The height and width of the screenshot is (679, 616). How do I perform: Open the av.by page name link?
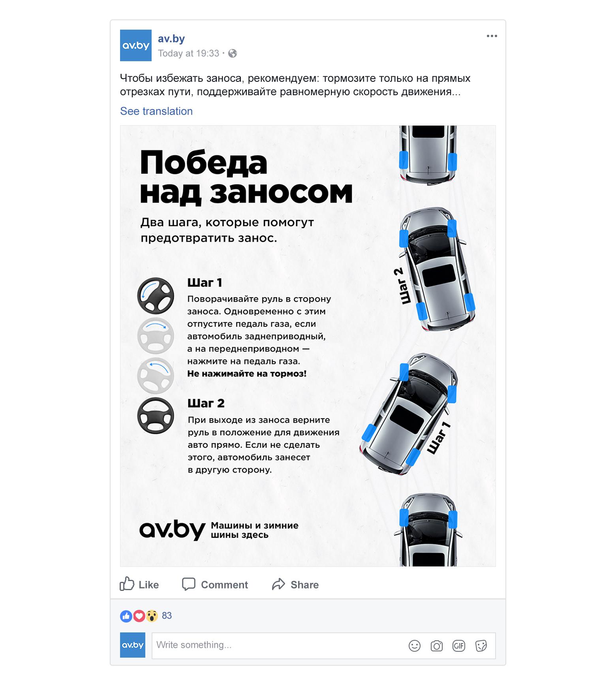click(171, 39)
